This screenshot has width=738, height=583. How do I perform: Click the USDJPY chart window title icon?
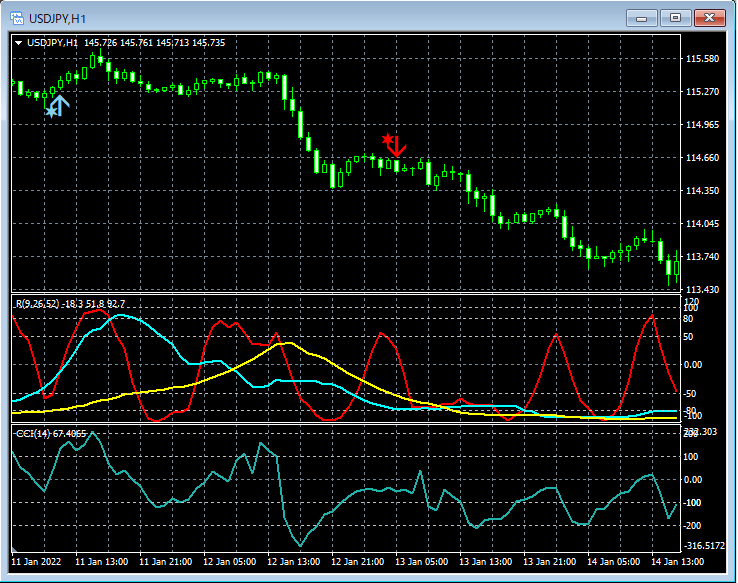(x=17, y=18)
